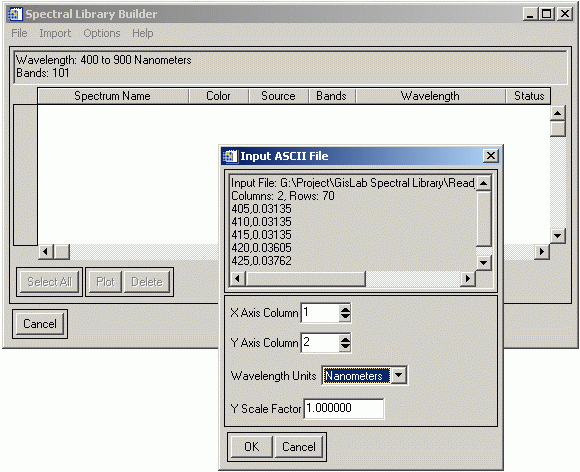Open the Import menu
The width and height of the screenshot is (580, 472).
pyautogui.click(x=55, y=33)
